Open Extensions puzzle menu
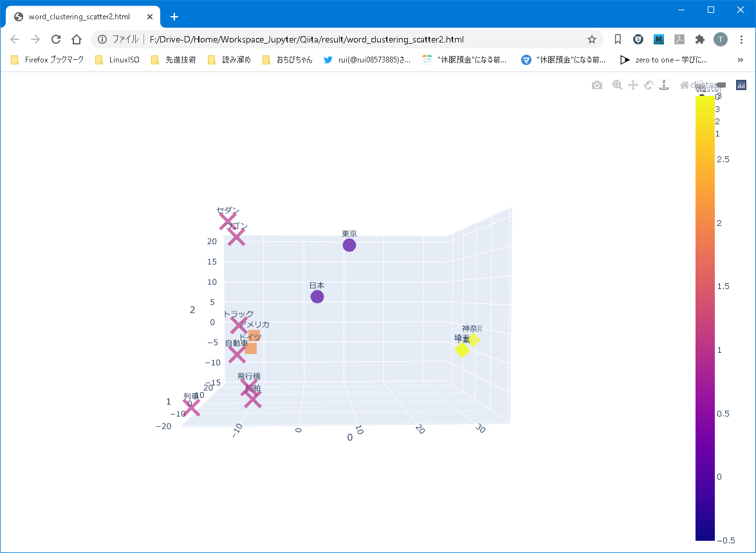Image resolution: width=756 pixels, height=553 pixels. click(699, 39)
